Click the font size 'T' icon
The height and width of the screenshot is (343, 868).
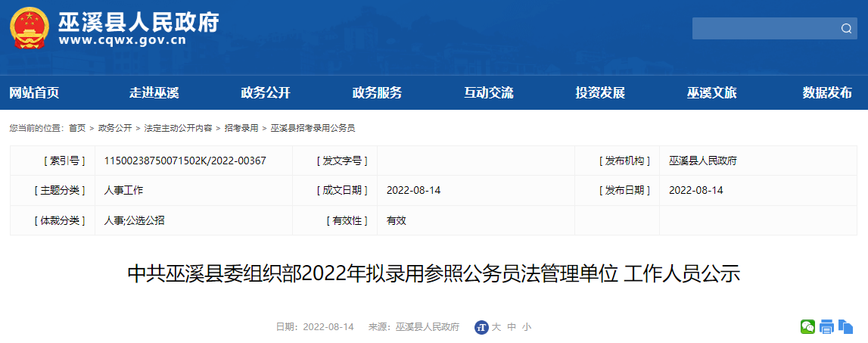pos(481,327)
